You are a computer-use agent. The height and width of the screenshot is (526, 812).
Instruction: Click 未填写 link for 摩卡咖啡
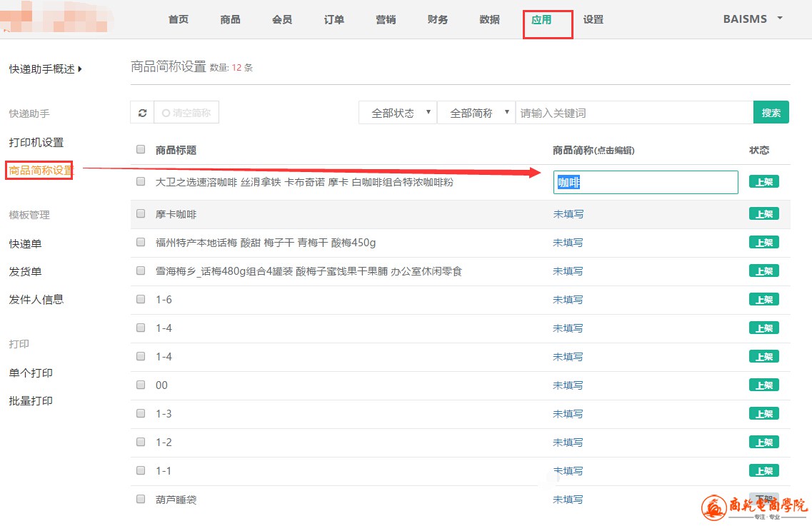coord(568,214)
